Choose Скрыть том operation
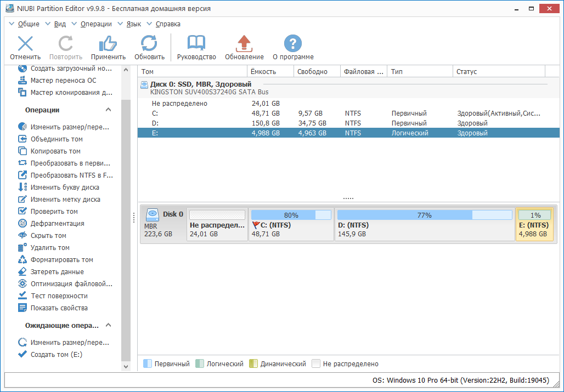This screenshot has height=392, width=564. [x=42, y=236]
